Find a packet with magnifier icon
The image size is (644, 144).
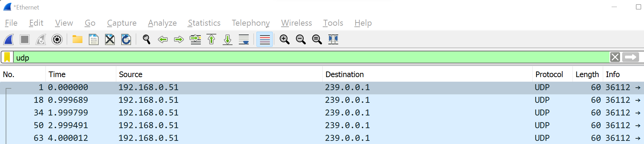(x=146, y=39)
